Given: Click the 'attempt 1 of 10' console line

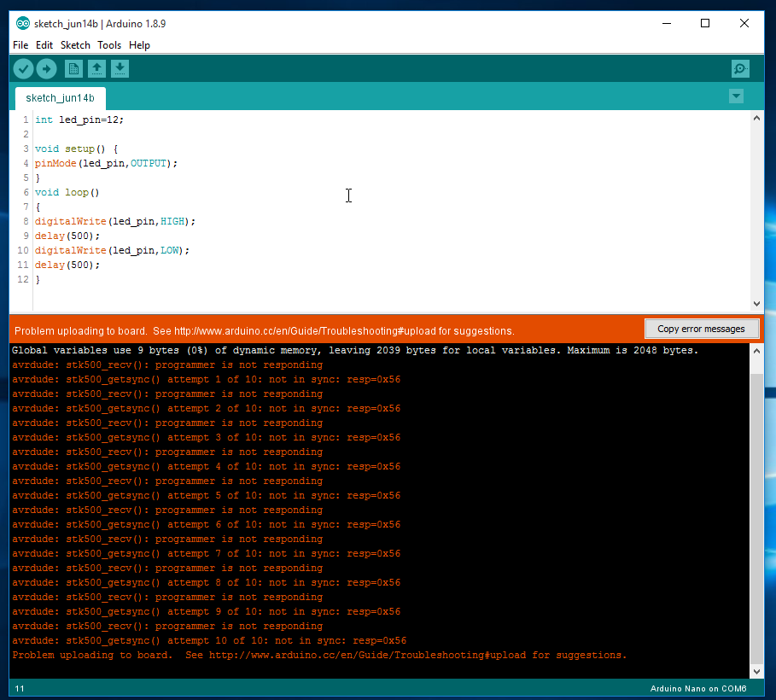Looking at the screenshot, I should click(x=207, y=380).
